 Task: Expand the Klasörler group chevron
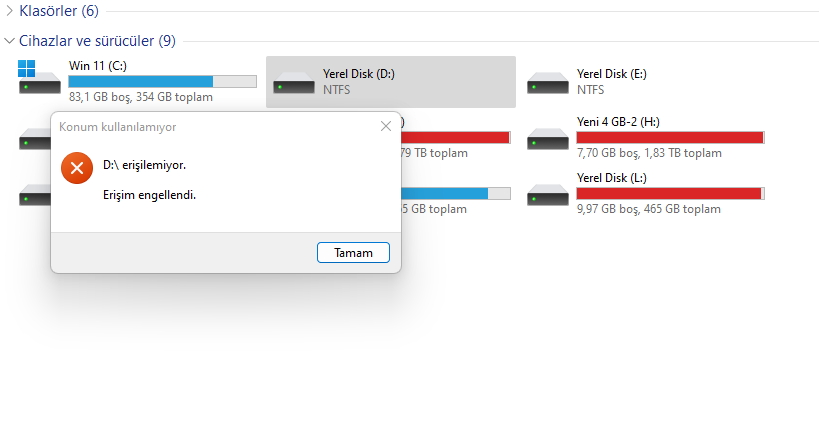click(x=9, y=10)
